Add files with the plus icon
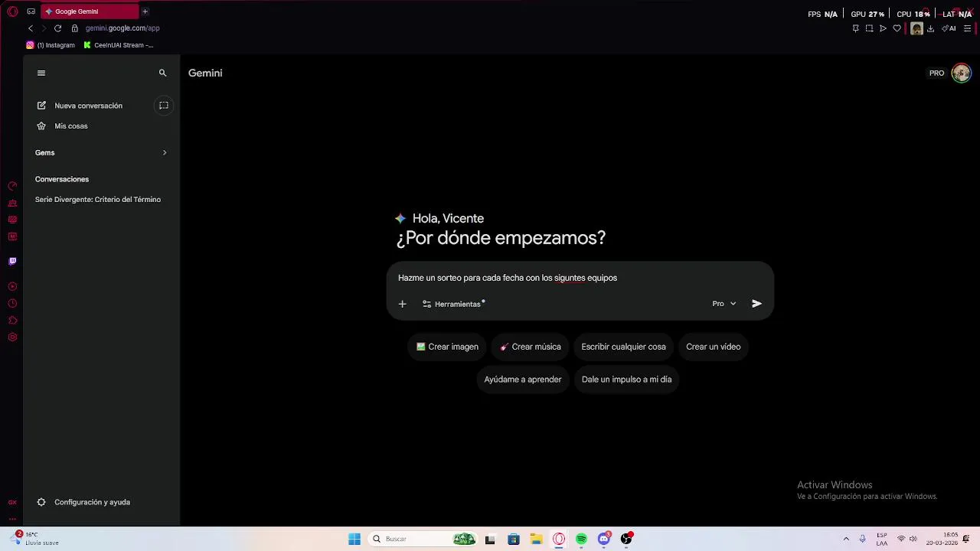The width and height of the screenshot is (980, 551). coord(402,304)
